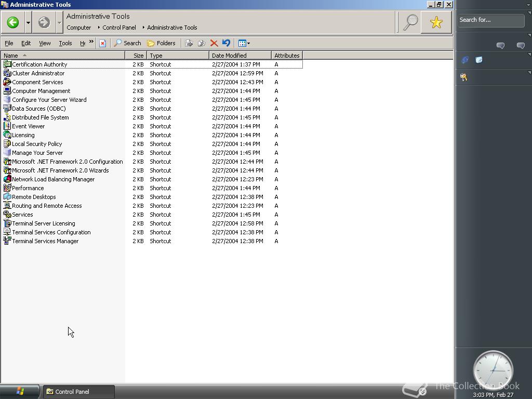Select the Certification Authority shortcut

[x=39, y=64]
